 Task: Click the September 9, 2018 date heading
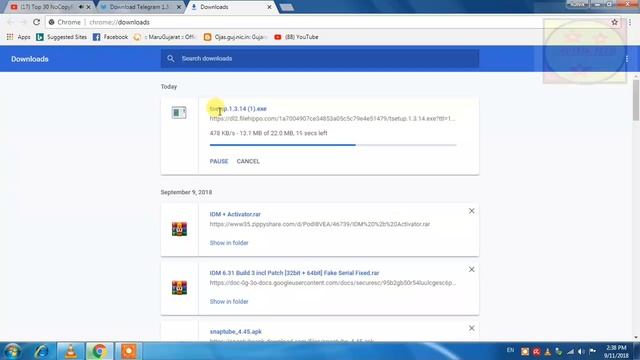186,192
